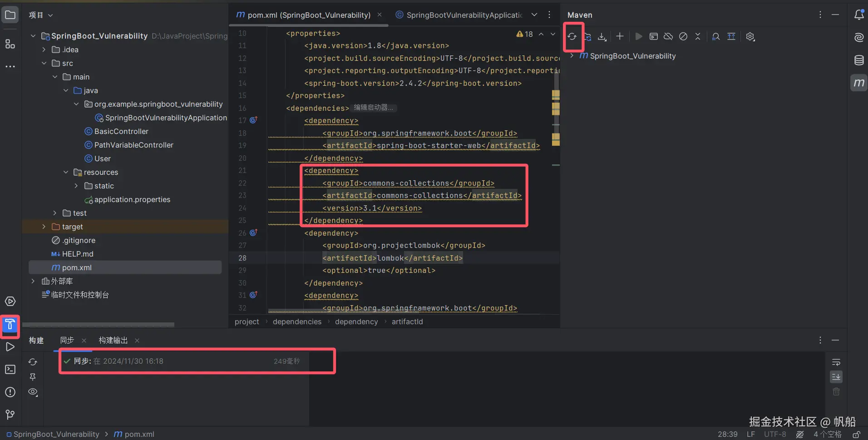Close the 构建输出 tab
868x440 pixels.
click(x=137, y=341)
